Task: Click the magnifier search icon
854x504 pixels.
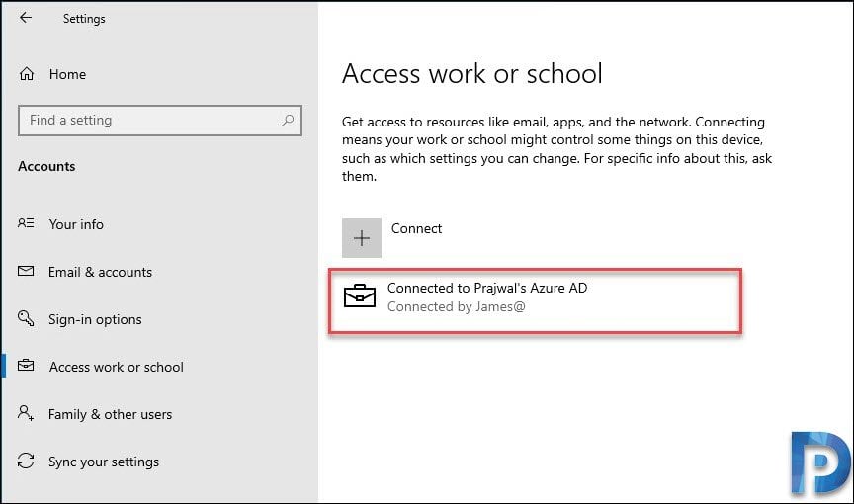Action: 288,120
